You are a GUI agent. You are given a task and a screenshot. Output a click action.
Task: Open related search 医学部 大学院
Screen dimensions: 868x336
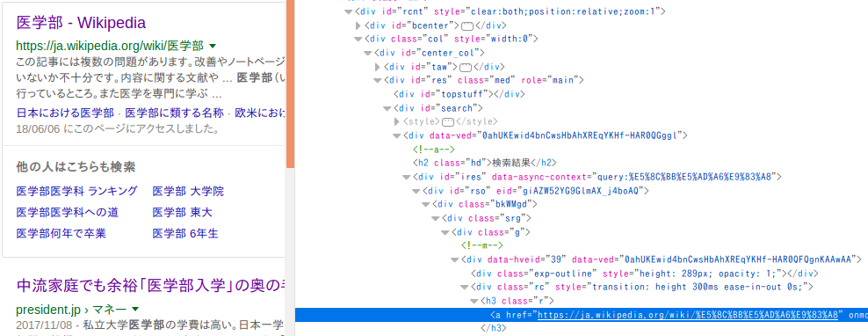(x=188, y=191)
